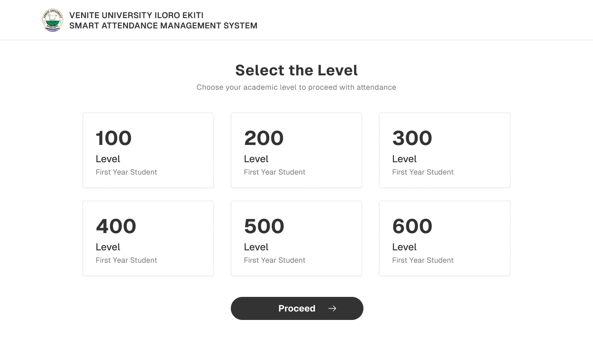
Task: Click First Year Student under 600 Level
Action: (x=423, y=260)
